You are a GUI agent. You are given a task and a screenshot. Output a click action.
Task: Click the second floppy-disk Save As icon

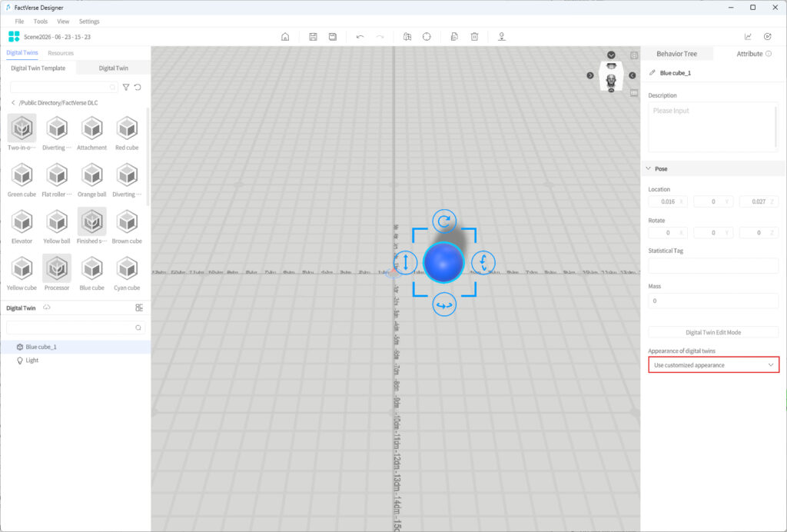coord(332,37)
